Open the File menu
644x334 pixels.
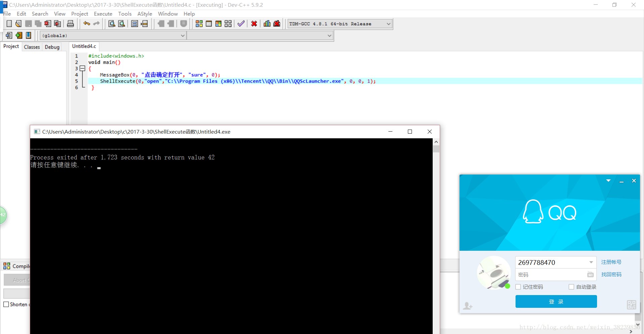click(x=7, y=14)
